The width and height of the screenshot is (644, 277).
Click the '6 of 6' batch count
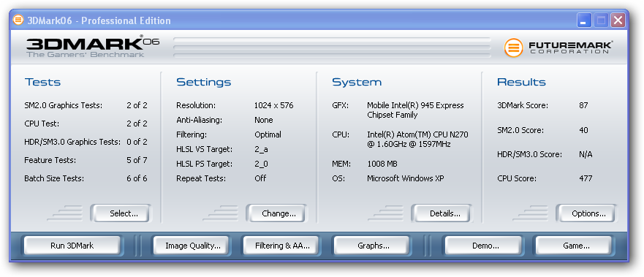click(137, 178)
